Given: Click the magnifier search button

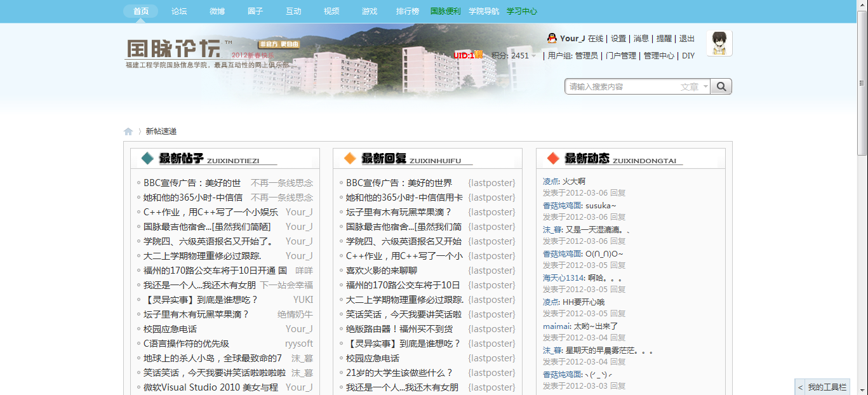Looking at the screenshot, I should [721, 86].
